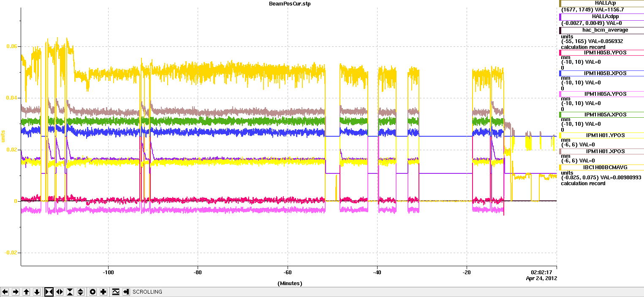Select the IPM1H05A.XPOS legend entry
Viewport: 644px width, 297px height.
(601, 115)
